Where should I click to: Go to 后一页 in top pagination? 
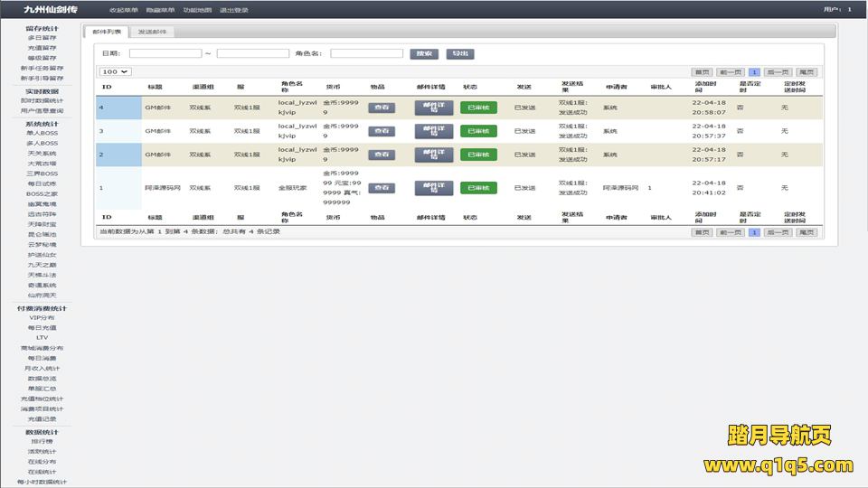(x=777, y=71)
